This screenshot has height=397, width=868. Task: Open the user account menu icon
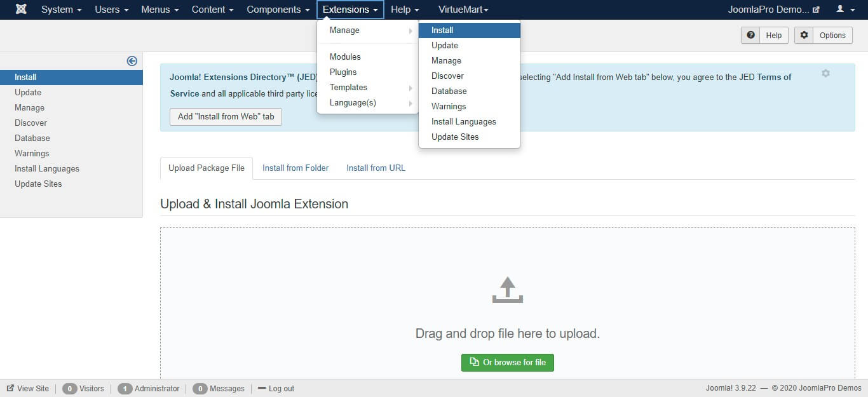(844, 10)
